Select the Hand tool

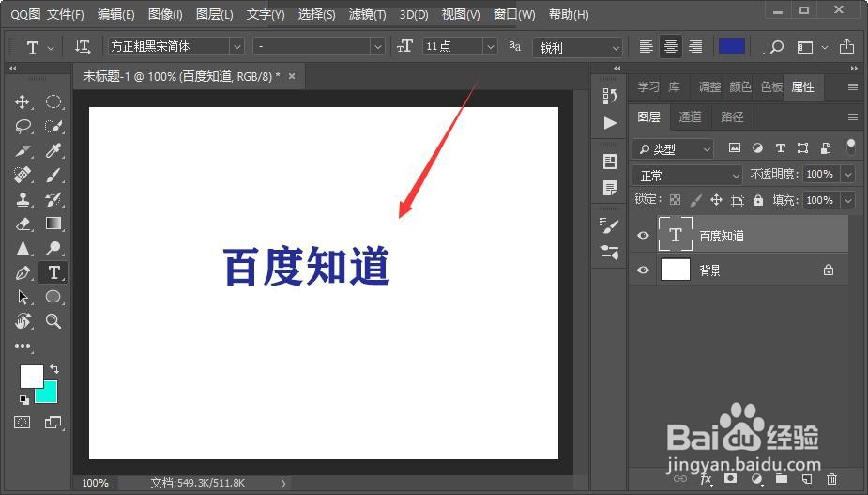(23, 321)
